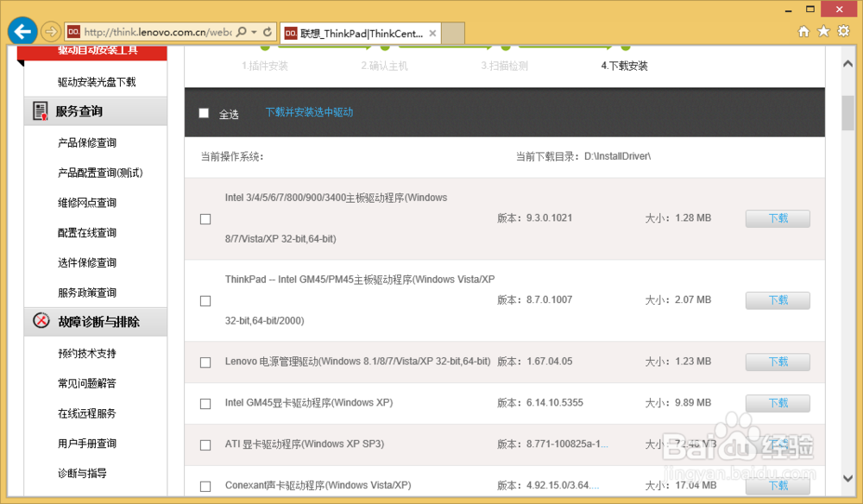Open 预约技术支持 sidebar link
Screen dimensions: 863x504
(x=87, y=353)
